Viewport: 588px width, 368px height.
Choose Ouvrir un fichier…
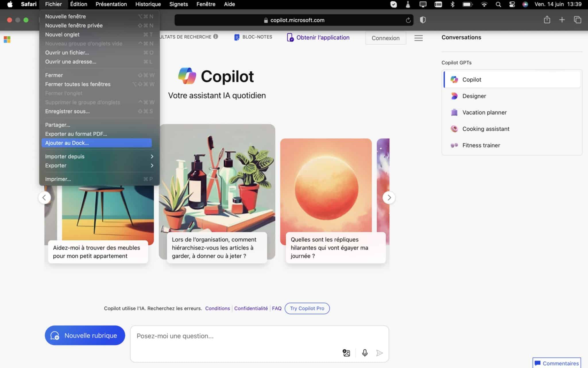pyautogui.click(x=99, y=53)
